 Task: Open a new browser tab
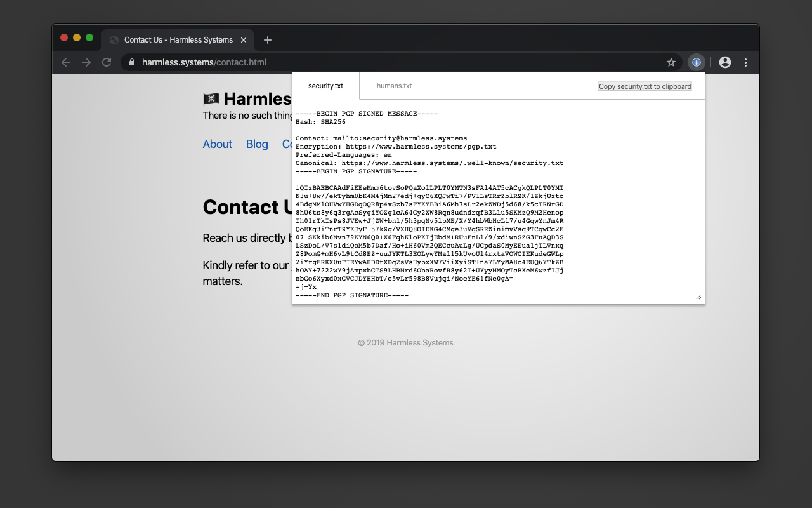(x=267, y=39)
